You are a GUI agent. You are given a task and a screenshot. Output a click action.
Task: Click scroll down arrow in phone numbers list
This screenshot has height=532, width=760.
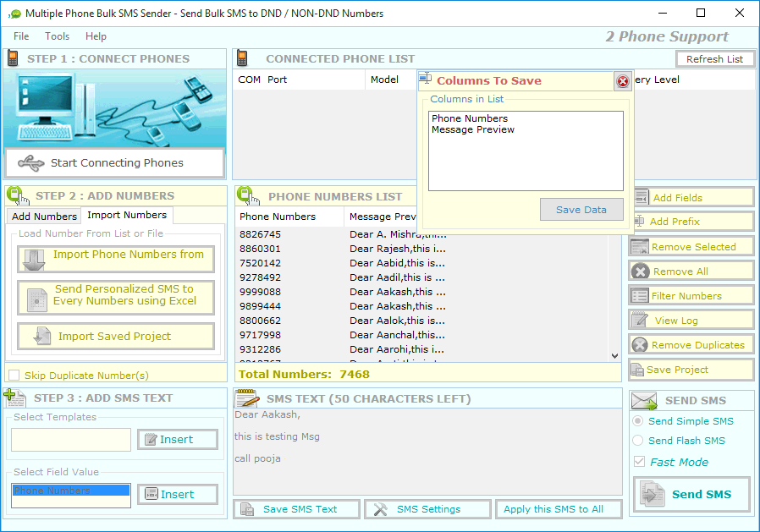click(x=614, y=355)
